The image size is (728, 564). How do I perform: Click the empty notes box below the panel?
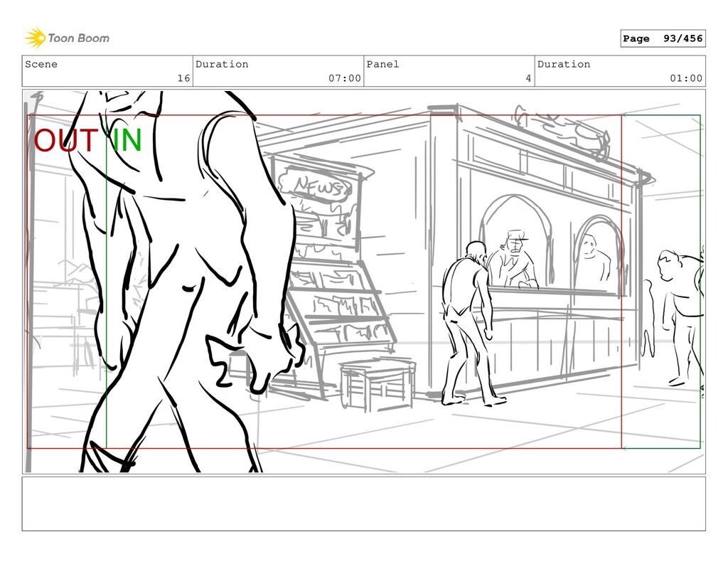coord(363,504)
